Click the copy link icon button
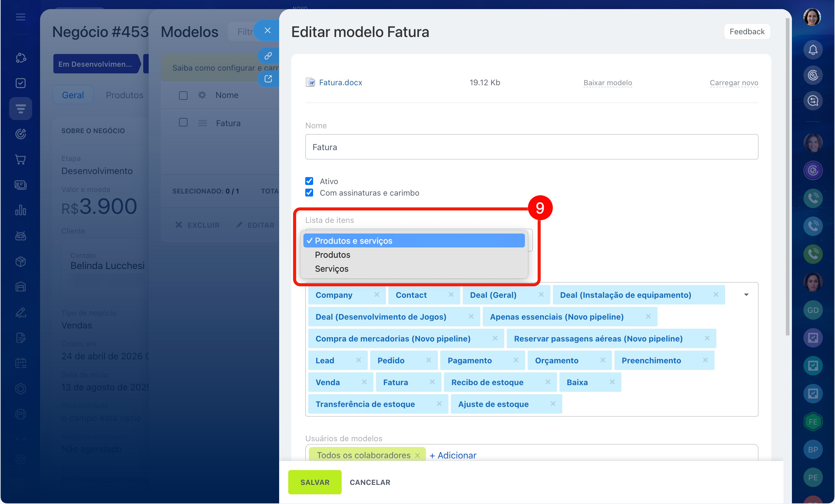 click(x=268, y=55)
